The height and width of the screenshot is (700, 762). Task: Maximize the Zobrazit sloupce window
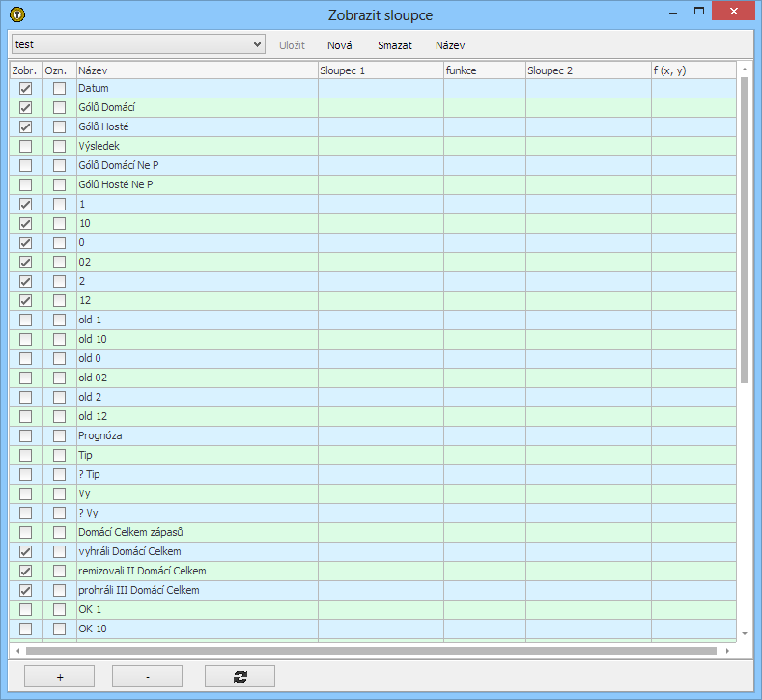click(699, 12)
